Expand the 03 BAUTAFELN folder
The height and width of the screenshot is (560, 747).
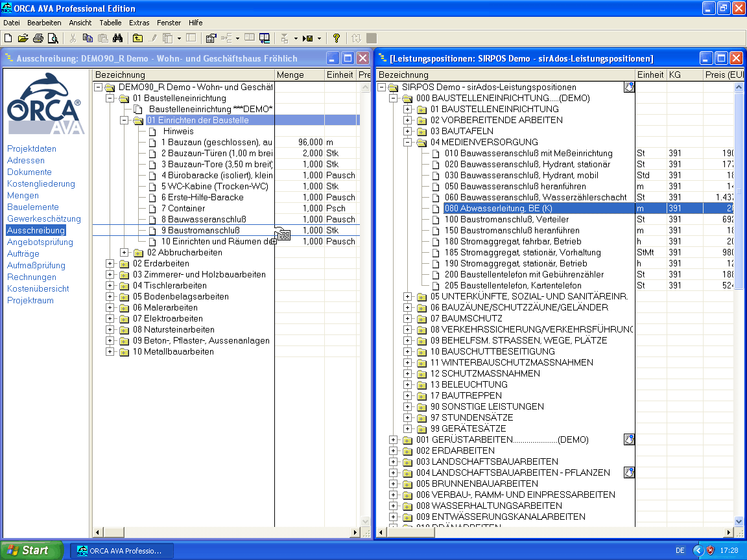coord(407,131)
